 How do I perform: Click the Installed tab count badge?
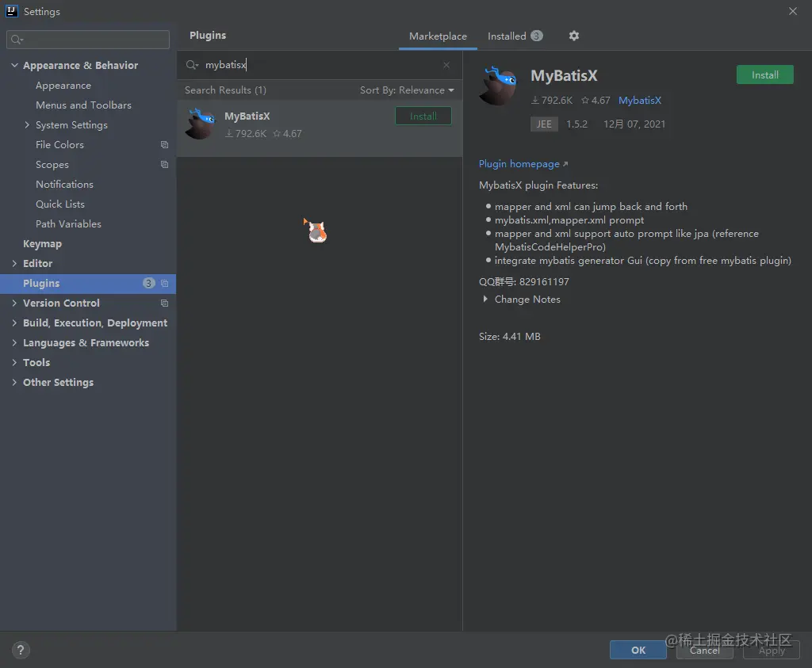coord(537,36)
